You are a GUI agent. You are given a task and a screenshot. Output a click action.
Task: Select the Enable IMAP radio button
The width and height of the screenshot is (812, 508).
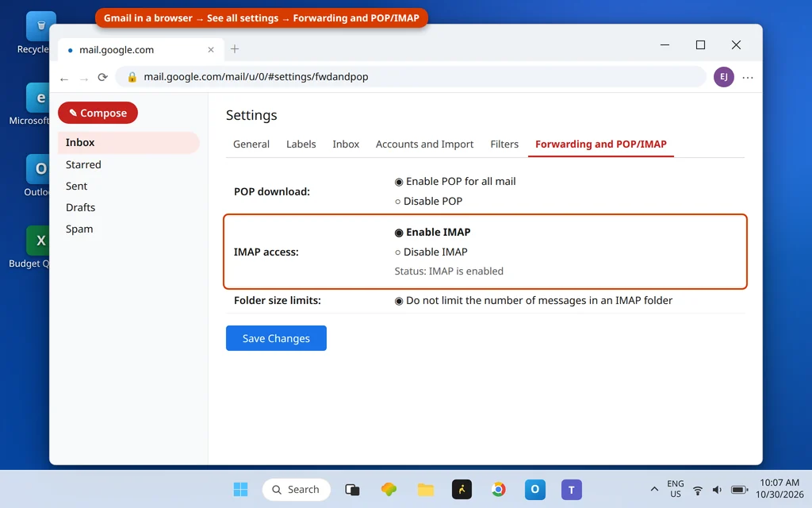click(399, 233)
